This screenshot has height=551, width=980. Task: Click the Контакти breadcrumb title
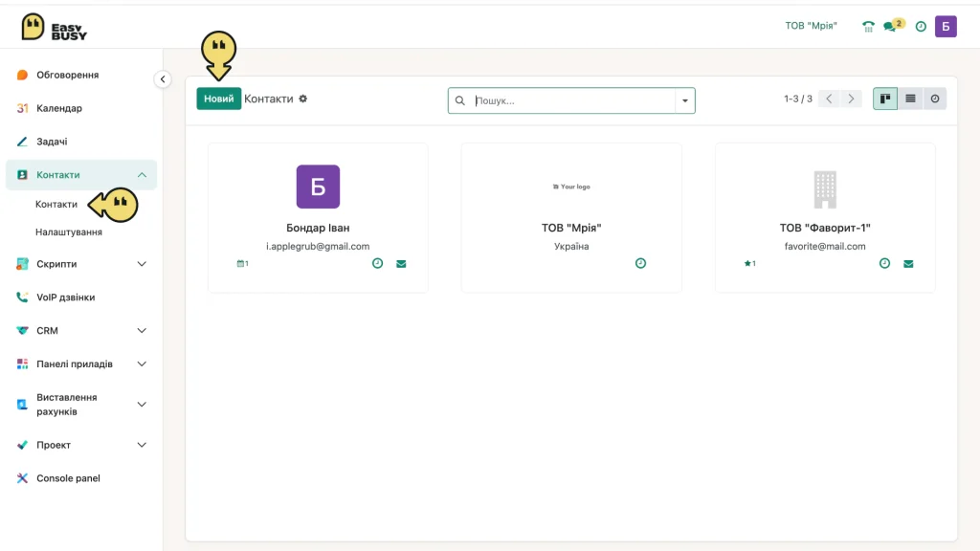(269, 99)
